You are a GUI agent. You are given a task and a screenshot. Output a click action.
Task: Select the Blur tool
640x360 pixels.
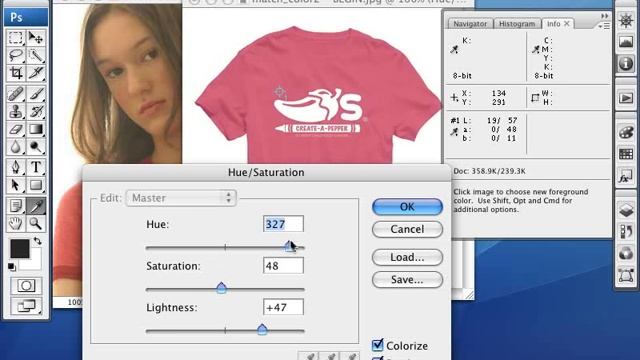coord(16,147)
